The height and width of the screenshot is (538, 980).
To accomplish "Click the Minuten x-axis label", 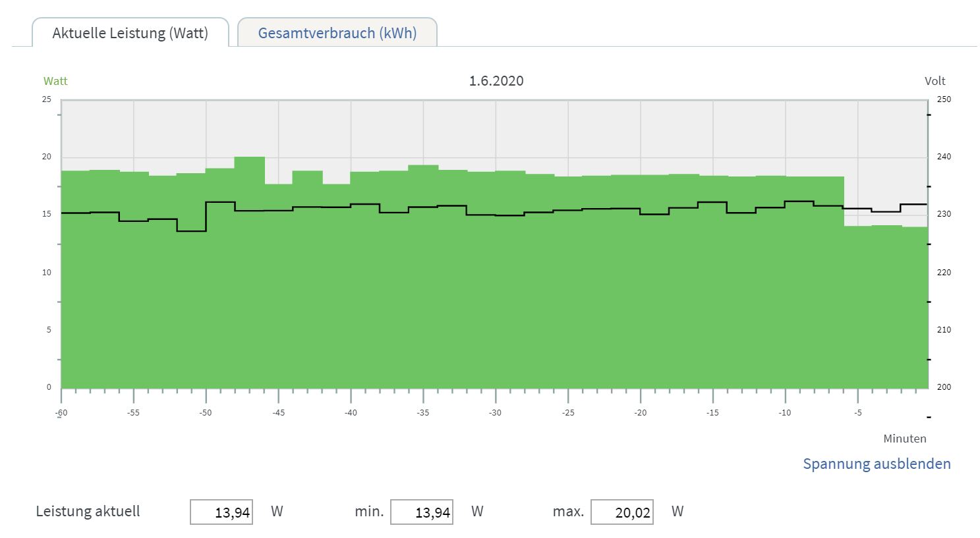I will 904,439.
